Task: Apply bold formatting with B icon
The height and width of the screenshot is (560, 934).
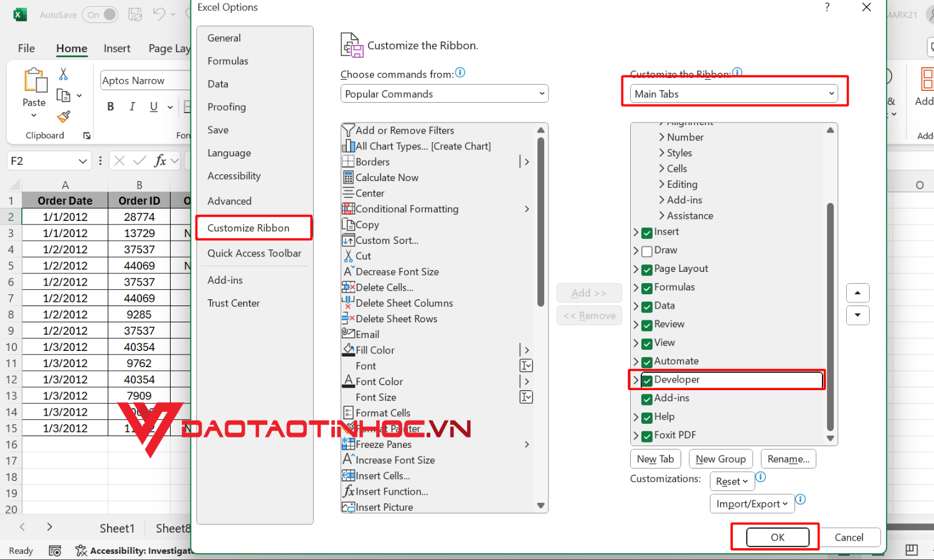Action: (110, 106)
